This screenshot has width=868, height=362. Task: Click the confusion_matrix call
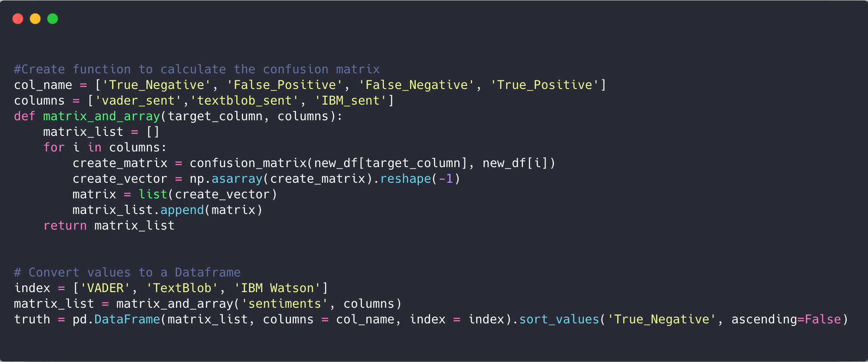248,163
